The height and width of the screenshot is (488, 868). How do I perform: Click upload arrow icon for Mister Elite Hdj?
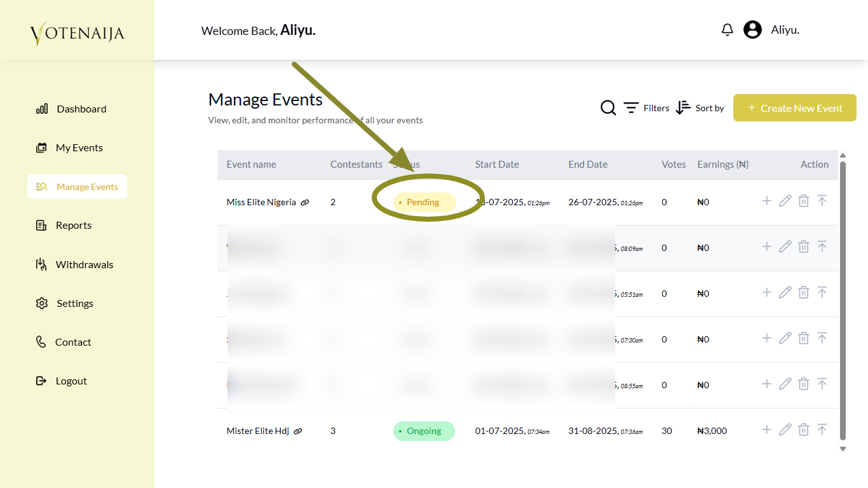(x=822, y=430)
